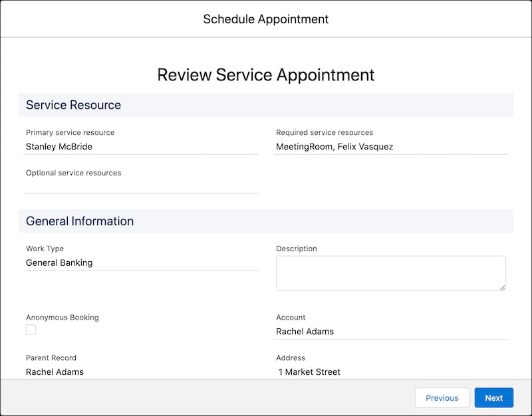Image resolution: width=532 pixels, height=416 pixels.
Task: Click the empty Optional service resources field
Action: tap(141, 187)
